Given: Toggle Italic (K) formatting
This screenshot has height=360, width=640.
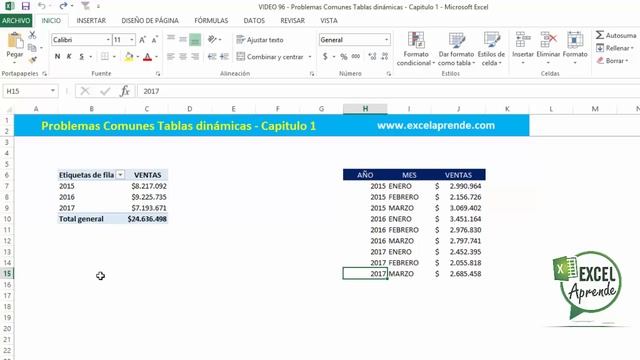Looking at the screenshot, I should coord(69,56).
